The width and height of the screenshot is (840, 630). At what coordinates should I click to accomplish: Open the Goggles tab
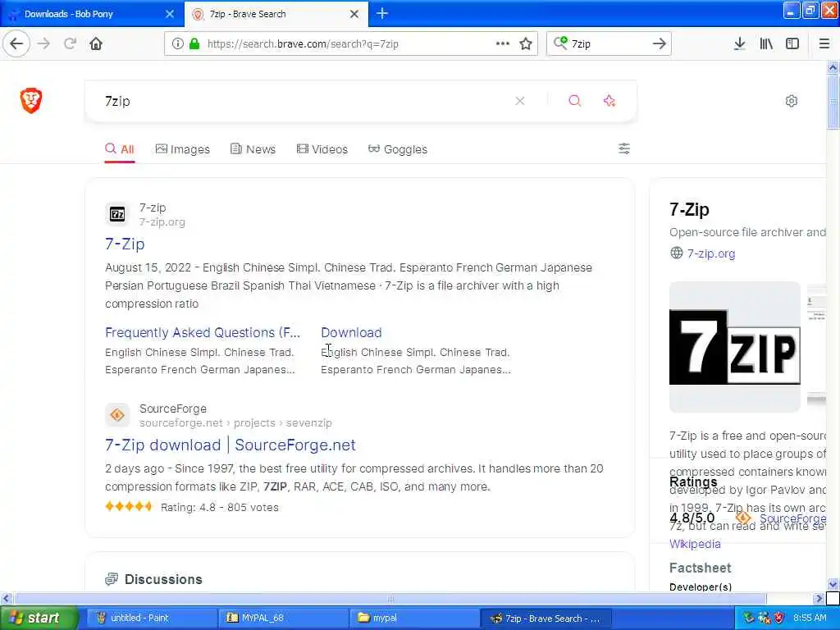click(398, 149)
